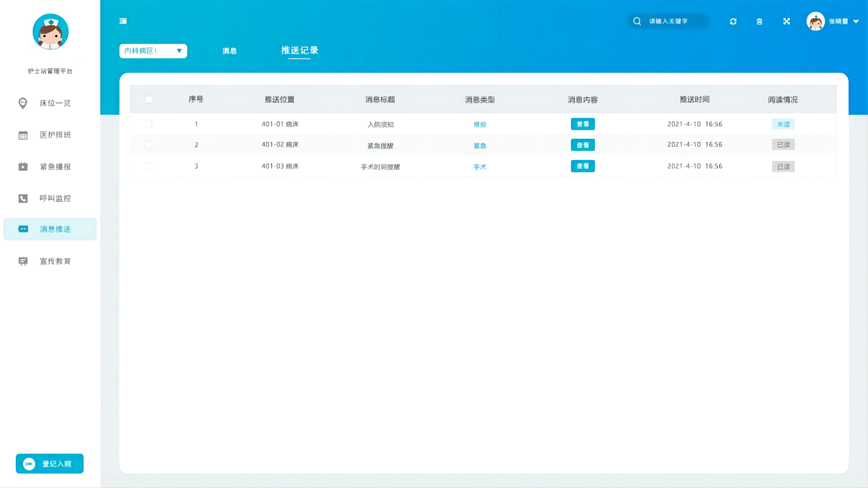Screen dimensions: 868x488
Task: Tick the checkbox for row 3
Action: (149, 166)
